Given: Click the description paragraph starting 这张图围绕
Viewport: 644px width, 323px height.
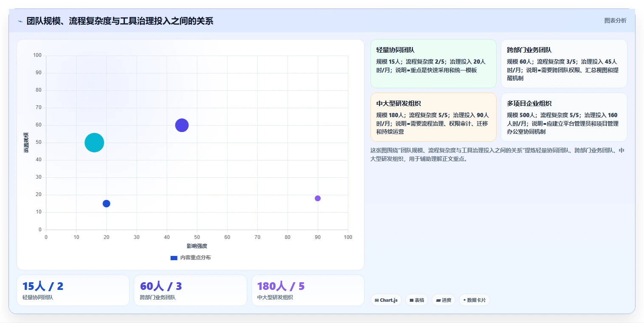Looking at the screenshot, I should click(497, 154).
